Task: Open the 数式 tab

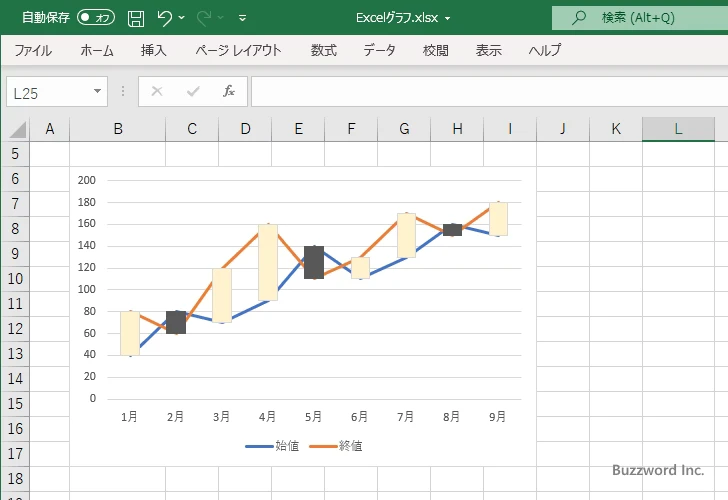Action: [x=324, y=50]
